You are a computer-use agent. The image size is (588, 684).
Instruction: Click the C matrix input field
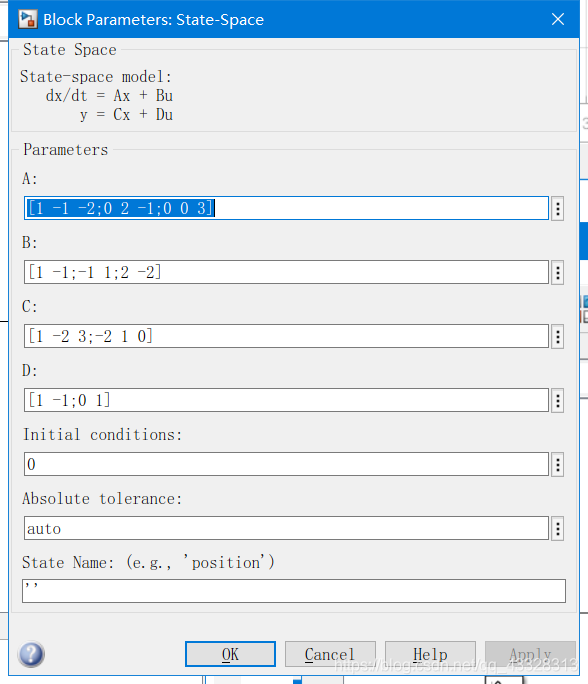pos(286,336)
